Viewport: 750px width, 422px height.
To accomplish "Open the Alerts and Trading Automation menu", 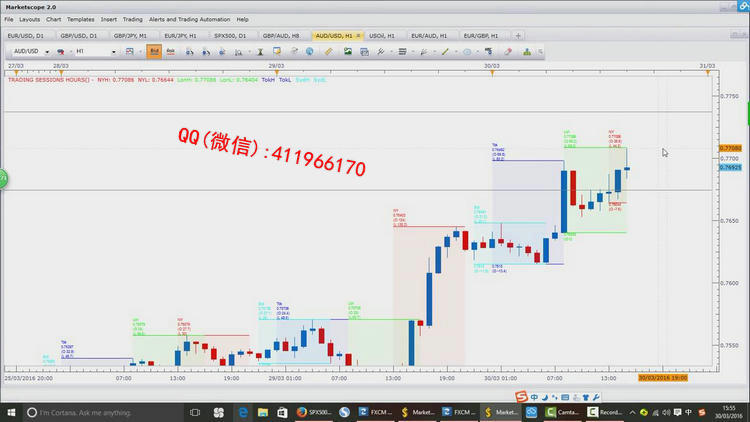I will pyautogui.click(x=189, y=20).
